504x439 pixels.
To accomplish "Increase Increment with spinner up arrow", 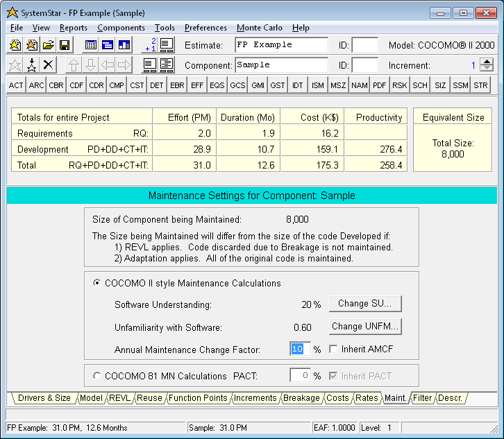I will (487, 61).
